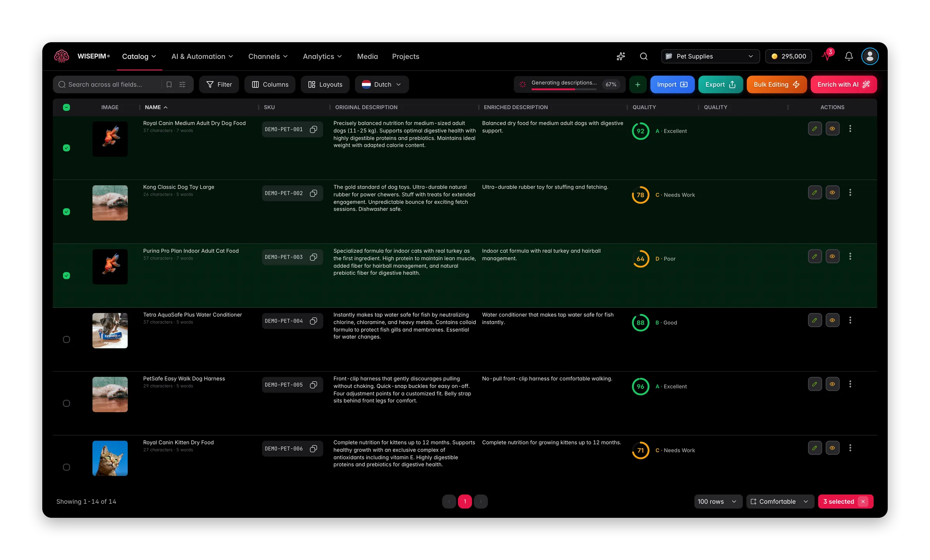
Task: Toggle the select-all header checkbox
Action: point(67,107)
